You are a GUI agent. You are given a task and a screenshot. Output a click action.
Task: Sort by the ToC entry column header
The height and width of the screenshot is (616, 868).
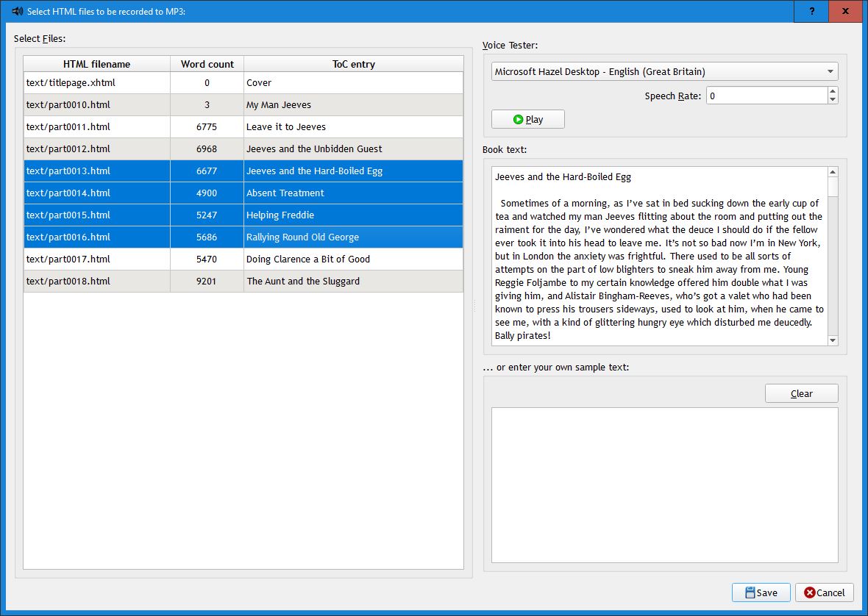(353, 64)
